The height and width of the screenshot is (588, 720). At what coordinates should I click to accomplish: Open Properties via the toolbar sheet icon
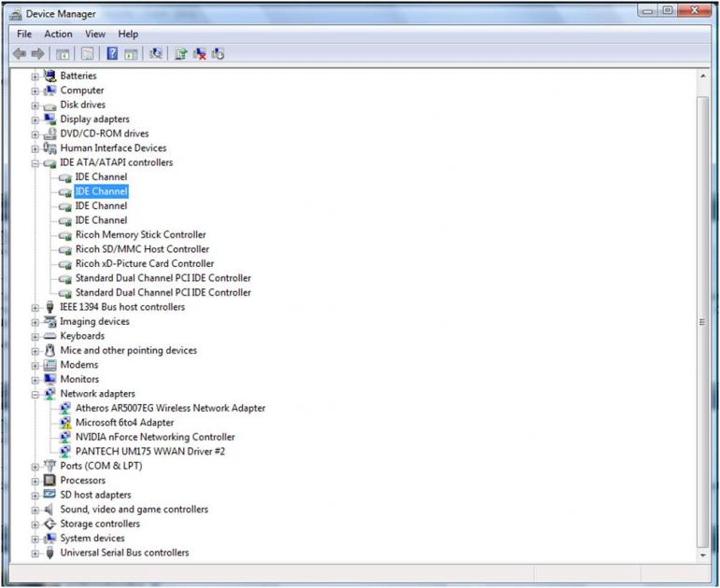coord(87,54)
